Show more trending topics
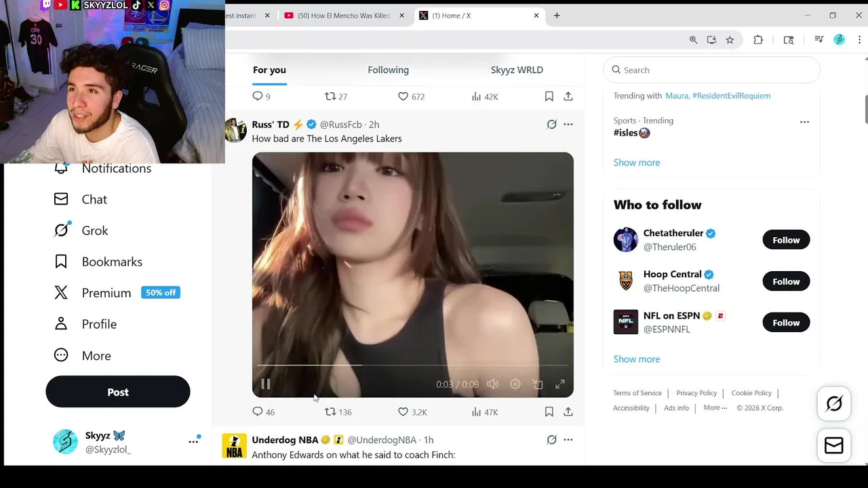868x488 pixels. 637,163
